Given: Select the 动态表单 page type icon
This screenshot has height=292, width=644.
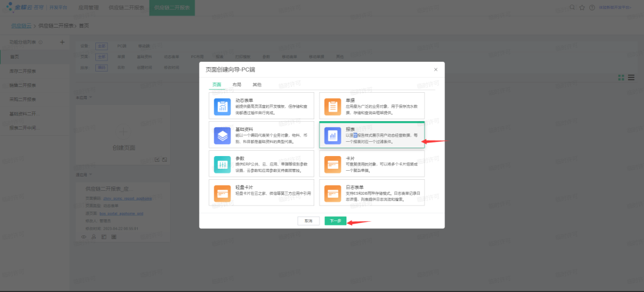Looking at the screenshot, I should coord(223,106).
